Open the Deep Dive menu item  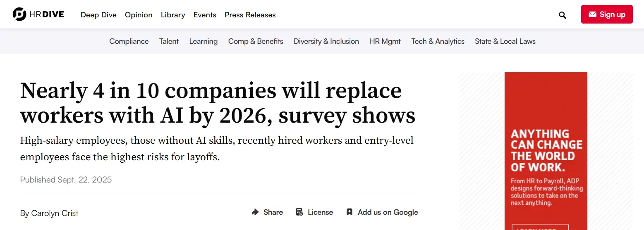pos(98,15)
